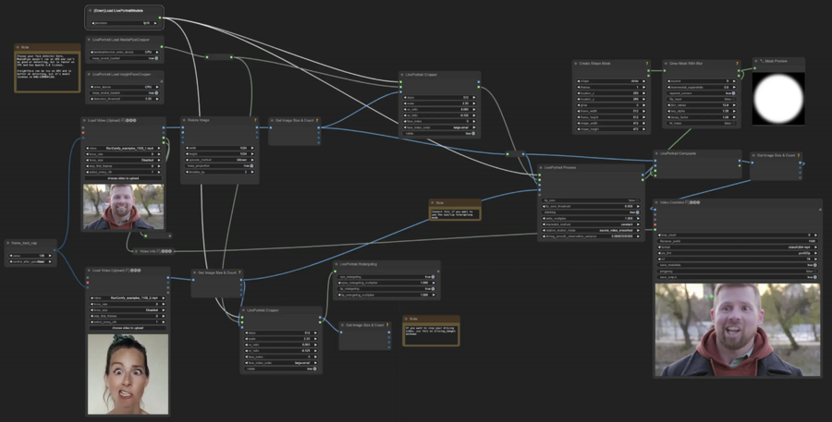Click collapse dot on Download Load LivePortraitModels node
Viewport: 832px width, 422px height.
90,11
